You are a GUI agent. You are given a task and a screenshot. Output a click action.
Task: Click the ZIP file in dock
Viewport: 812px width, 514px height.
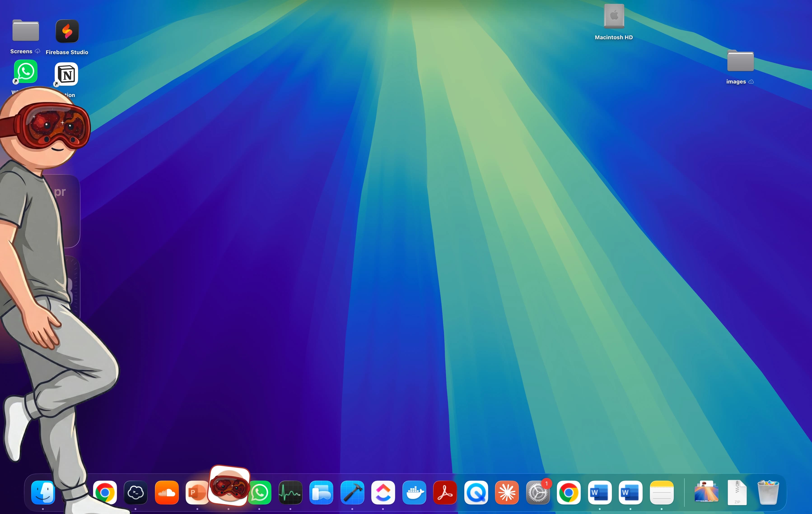(x=737, y=492)
